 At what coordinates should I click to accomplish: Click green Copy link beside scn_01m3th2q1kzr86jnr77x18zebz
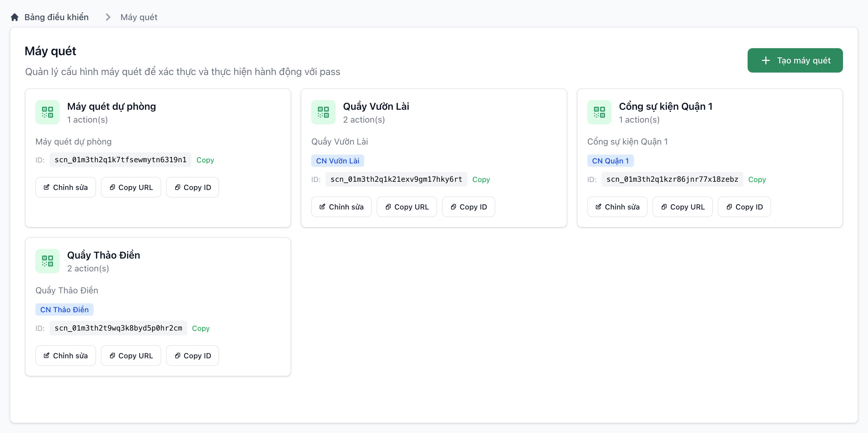click(x=757, y=179)
